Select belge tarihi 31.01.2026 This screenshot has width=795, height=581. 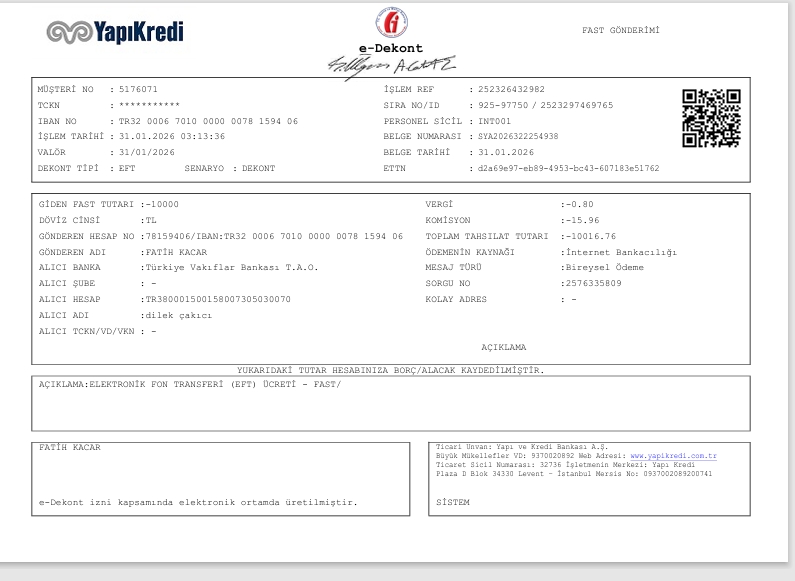(x=506, y=152)
